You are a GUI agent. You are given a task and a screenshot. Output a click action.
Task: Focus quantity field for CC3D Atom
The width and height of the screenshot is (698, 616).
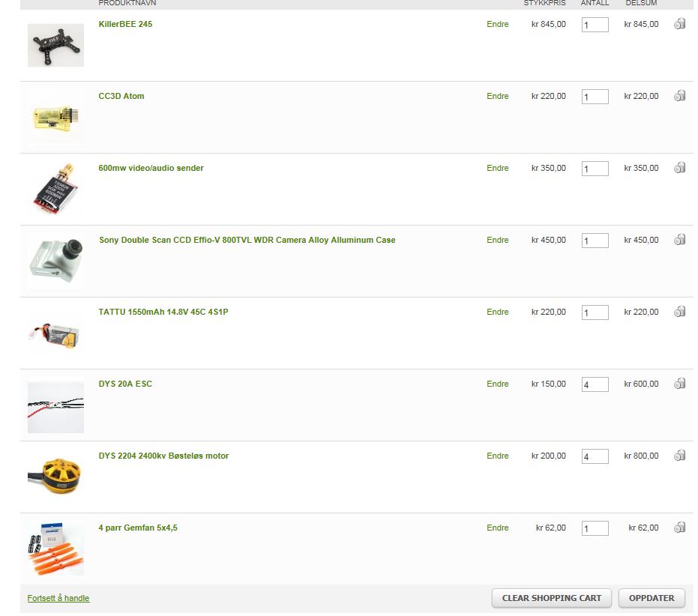pyautogui.click(x=595, y=97)
